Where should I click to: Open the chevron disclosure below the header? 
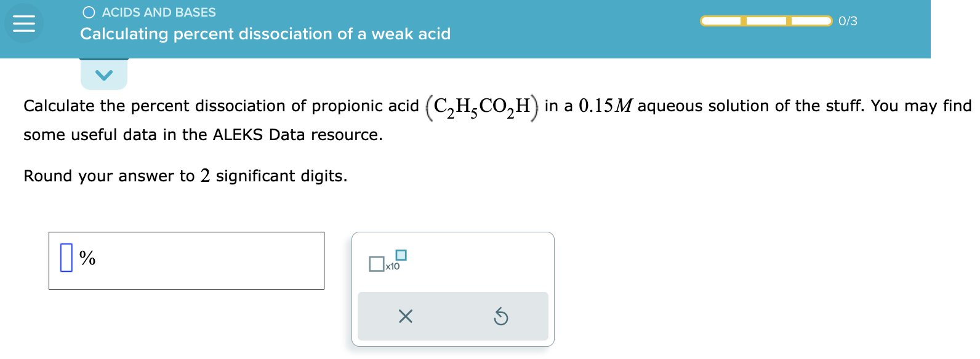(x=104, y=74)
